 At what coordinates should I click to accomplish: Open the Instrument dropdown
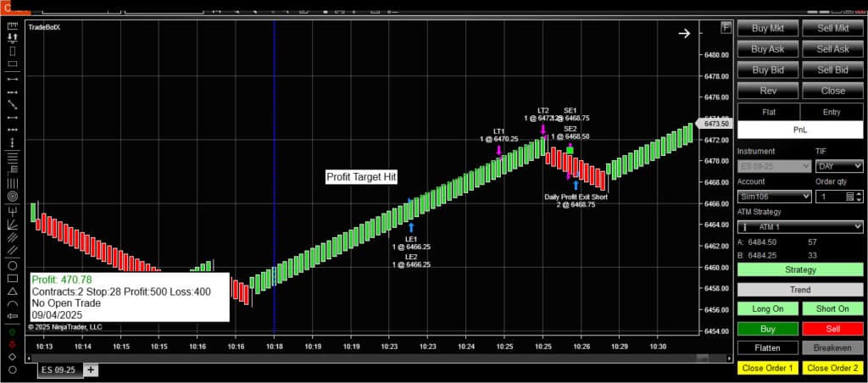point(774,165)
